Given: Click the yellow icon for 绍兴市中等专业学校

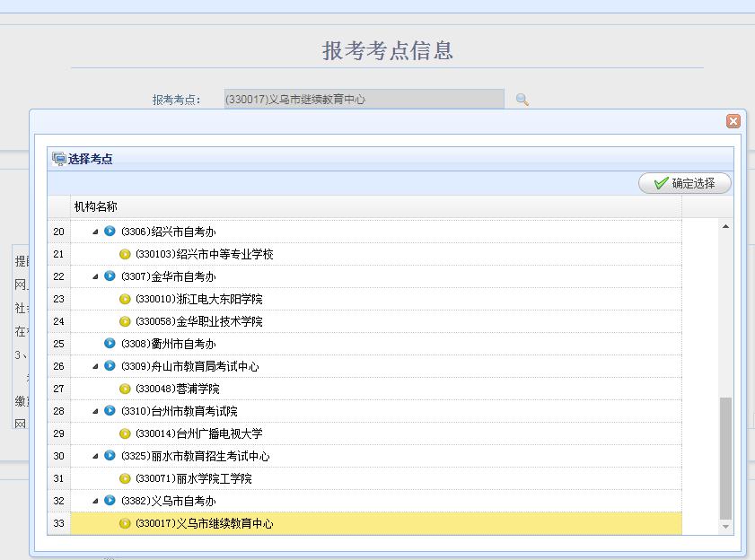Looking at the screenshot, I should (125, 254).
